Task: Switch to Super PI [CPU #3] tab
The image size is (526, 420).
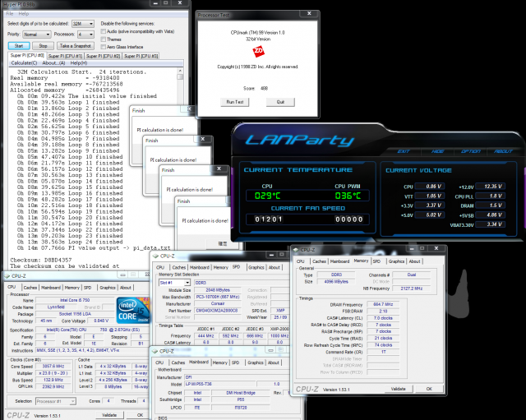Action: [141, 56]
